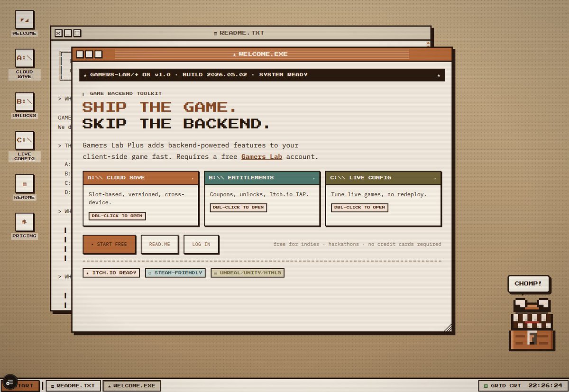The image size is (569, 392).
Task: Click the SKIP THE BACKEND. headline
Action: coord(176,124)
